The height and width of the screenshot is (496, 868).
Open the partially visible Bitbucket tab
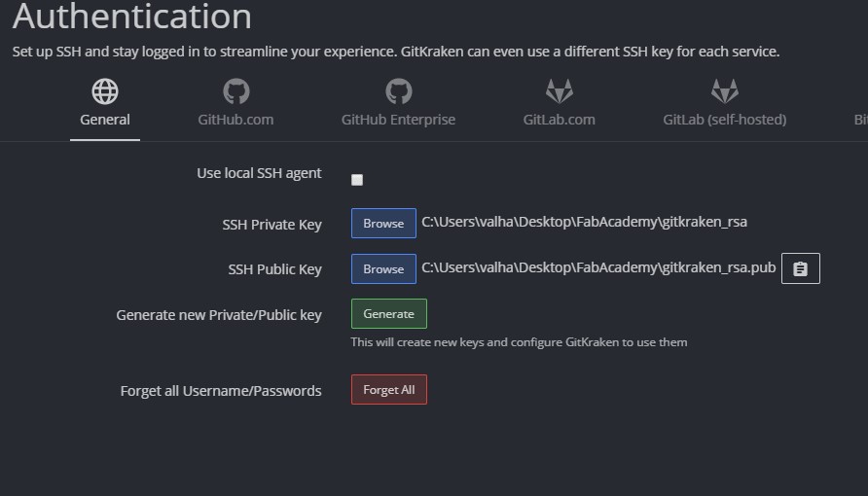[x=860, y=120]
